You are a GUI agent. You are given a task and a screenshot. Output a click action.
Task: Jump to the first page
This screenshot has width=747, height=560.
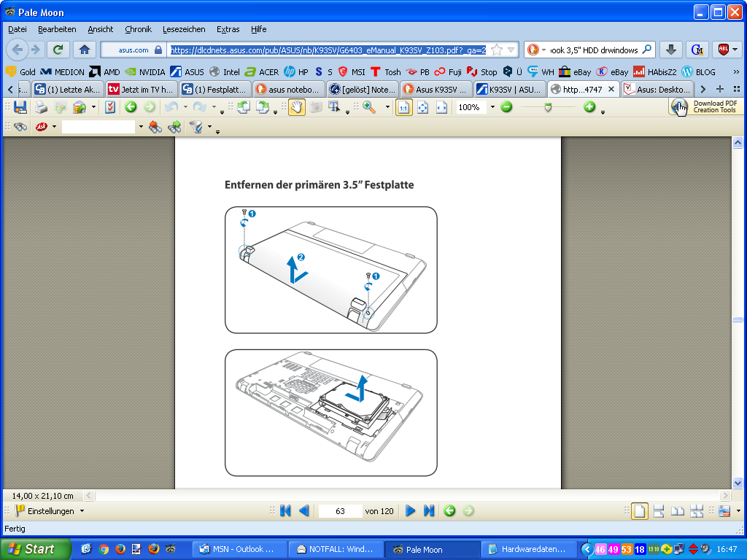click(285, 511)
